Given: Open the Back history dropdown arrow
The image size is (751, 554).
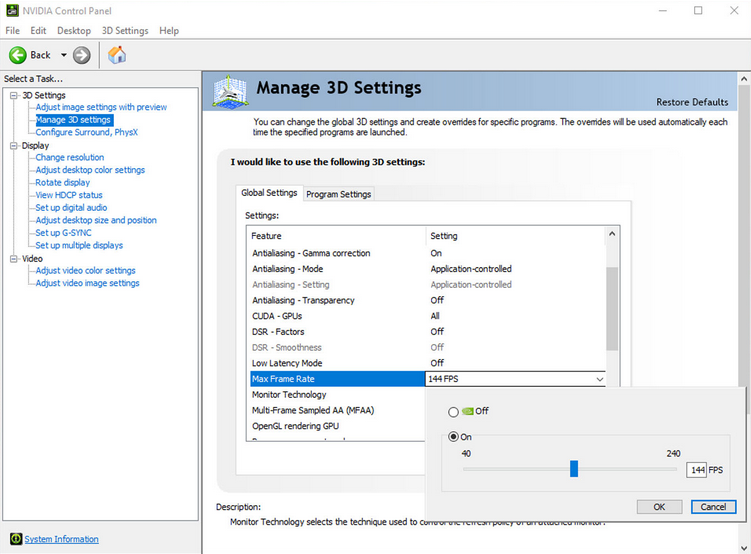Looking at the screenshot, I should coord(63,55).
